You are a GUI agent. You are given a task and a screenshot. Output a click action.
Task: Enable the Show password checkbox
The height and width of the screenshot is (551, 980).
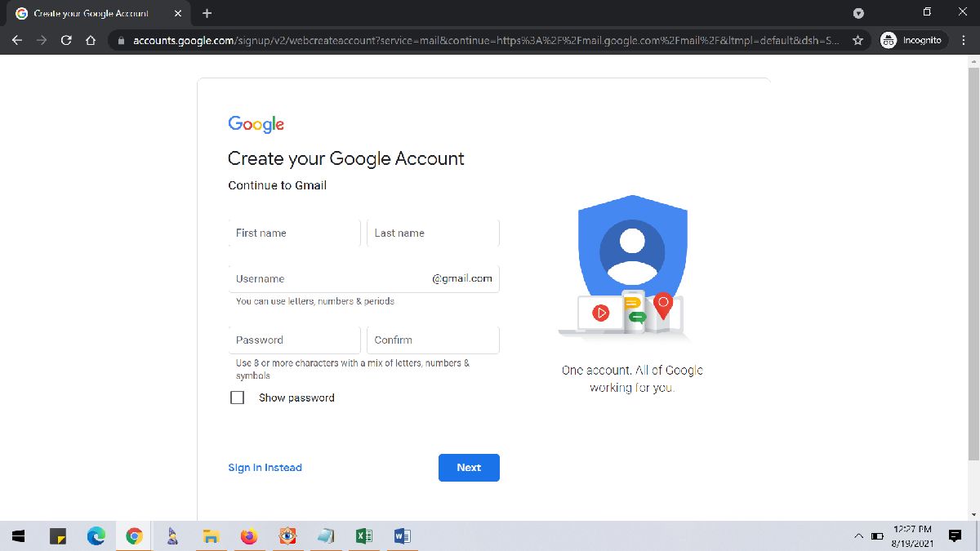(238, 398)
